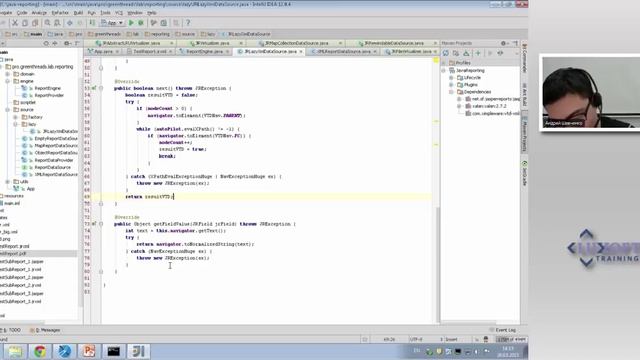
Task: Open Help via the question mark icon
Action: point(188,23)
